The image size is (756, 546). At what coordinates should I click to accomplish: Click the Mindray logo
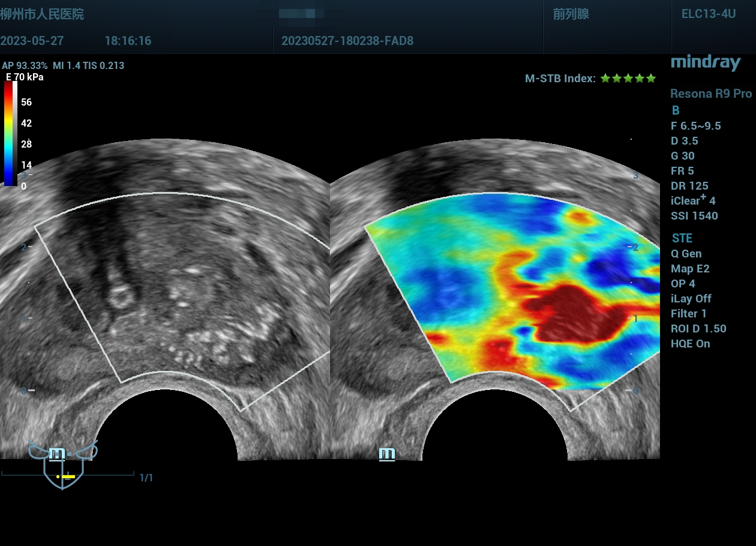706,62
